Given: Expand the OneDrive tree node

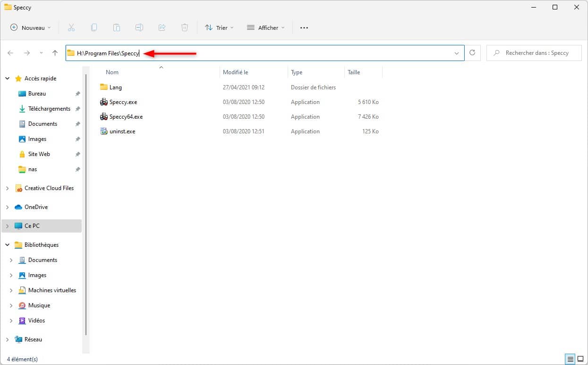Looking at the screenshot, I should [x=8, y=207].
